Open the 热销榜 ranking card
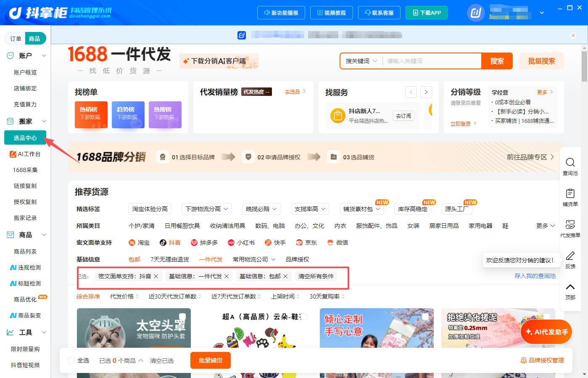This screenshot has width=588, height=378. [x=91, y=115]
